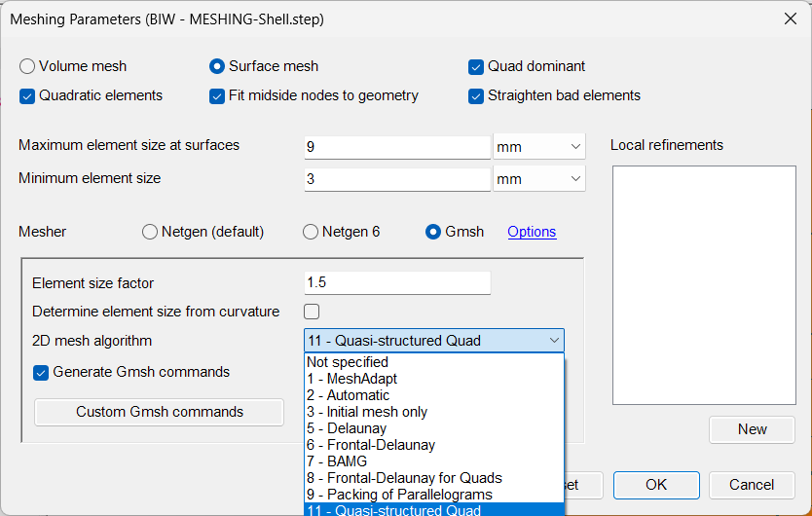
Task: Select the Netgen 6 mesher option
Action: [x=311, y=232]
